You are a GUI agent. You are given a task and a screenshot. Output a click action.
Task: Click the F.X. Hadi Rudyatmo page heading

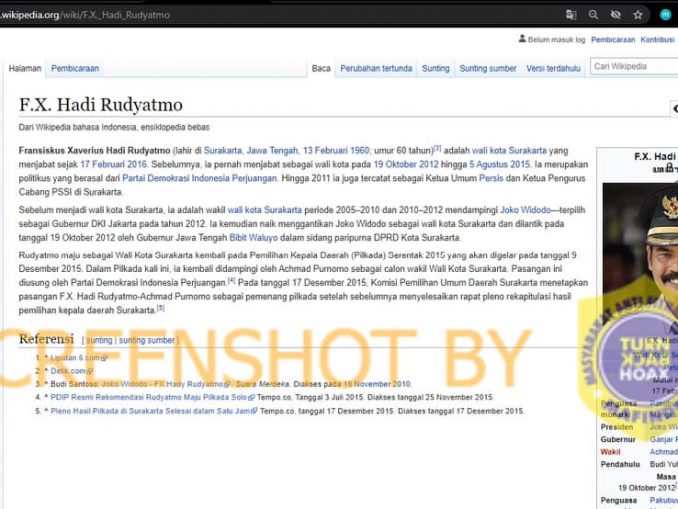tap(101, 105)
